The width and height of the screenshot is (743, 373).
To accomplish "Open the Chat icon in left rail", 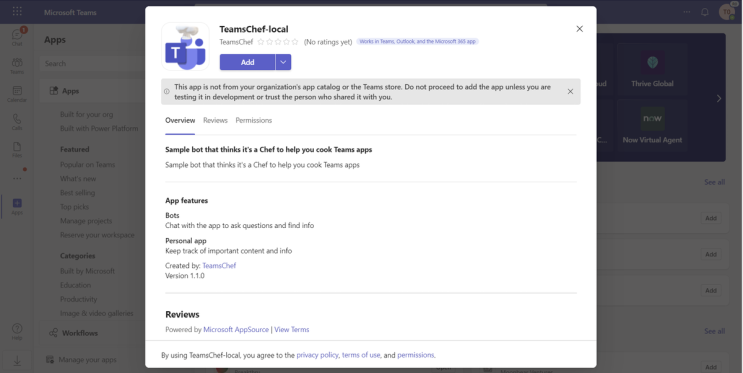I will [x=17, y=36].
